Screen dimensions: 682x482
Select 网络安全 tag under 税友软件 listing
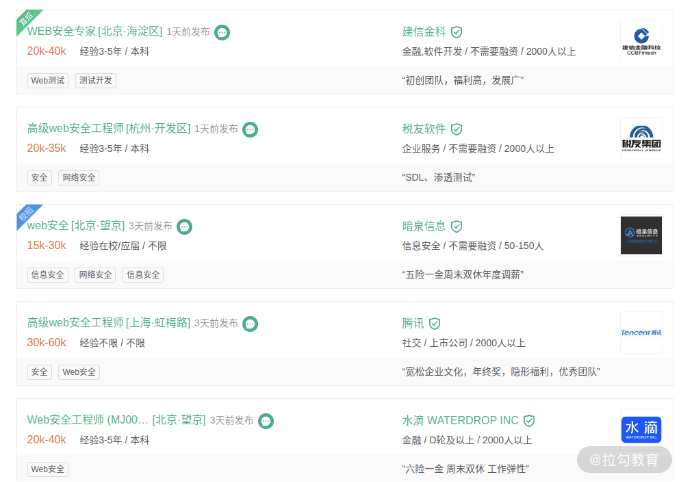pos(79,177)
